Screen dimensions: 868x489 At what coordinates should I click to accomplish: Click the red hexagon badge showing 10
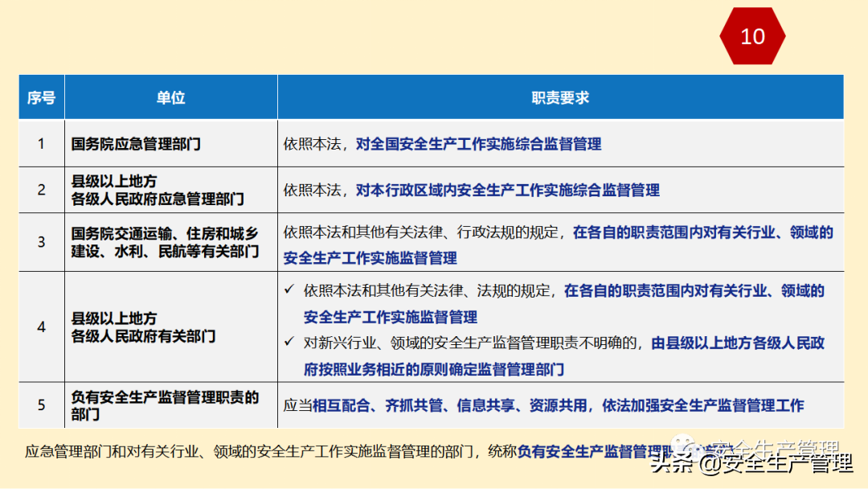(752, 36)
